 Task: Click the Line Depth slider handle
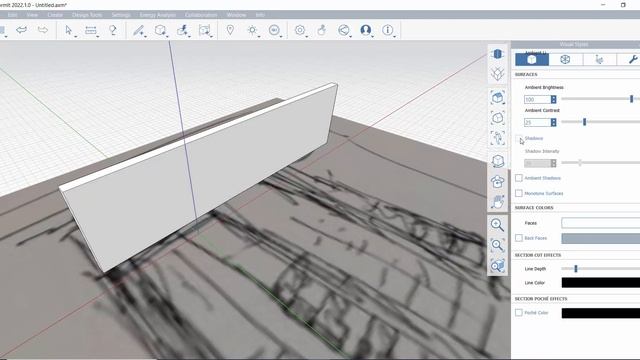coord(576,269)
